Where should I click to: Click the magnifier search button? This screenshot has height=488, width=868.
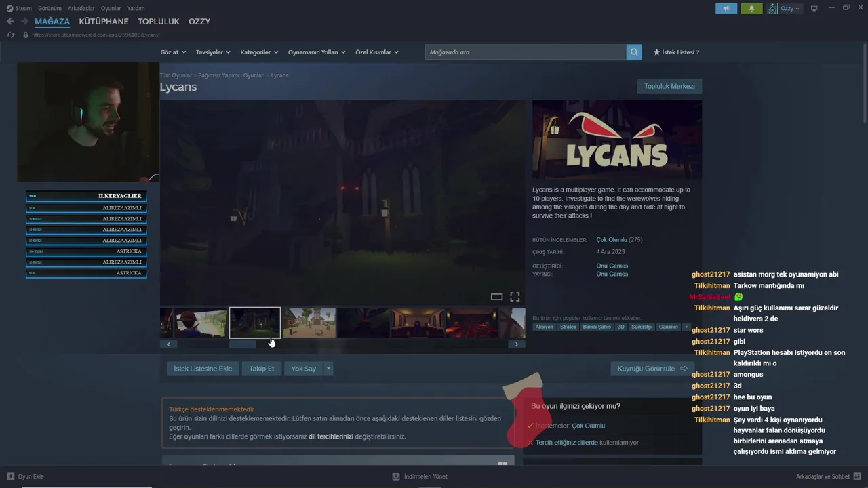pos(634,52)
